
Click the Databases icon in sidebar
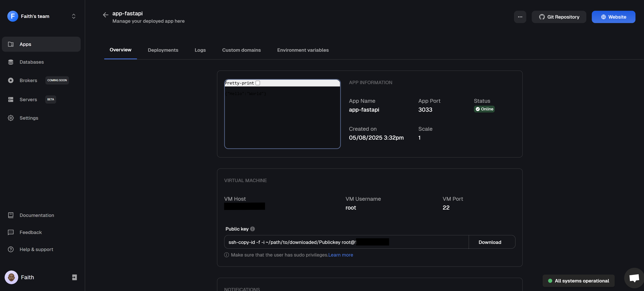tap(11, 62)
